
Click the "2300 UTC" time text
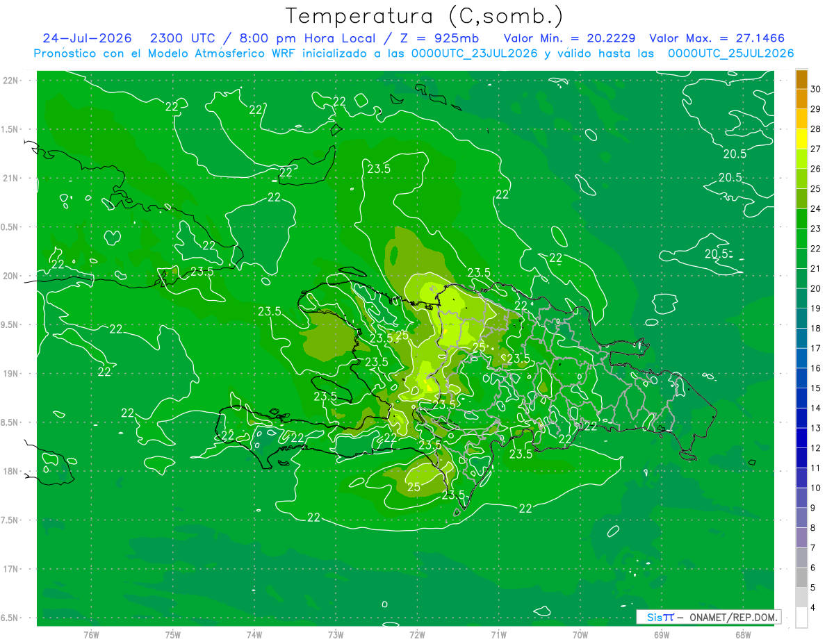(183, 39)
